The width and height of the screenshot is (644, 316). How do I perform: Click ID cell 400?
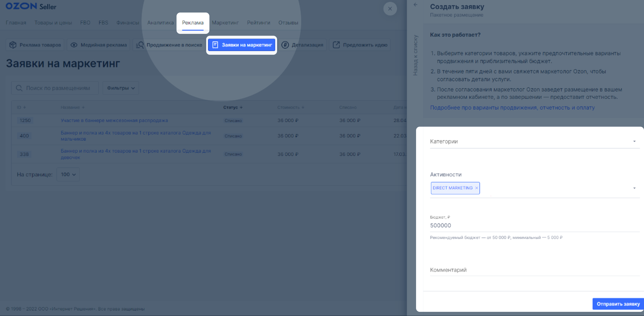point(24,136)
